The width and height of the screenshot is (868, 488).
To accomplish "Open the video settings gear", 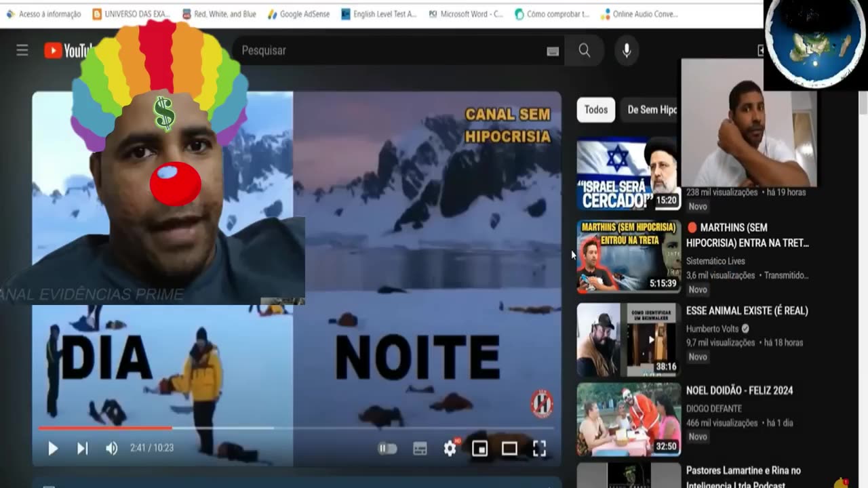I will pyautogui.click(x=450, y=448).
